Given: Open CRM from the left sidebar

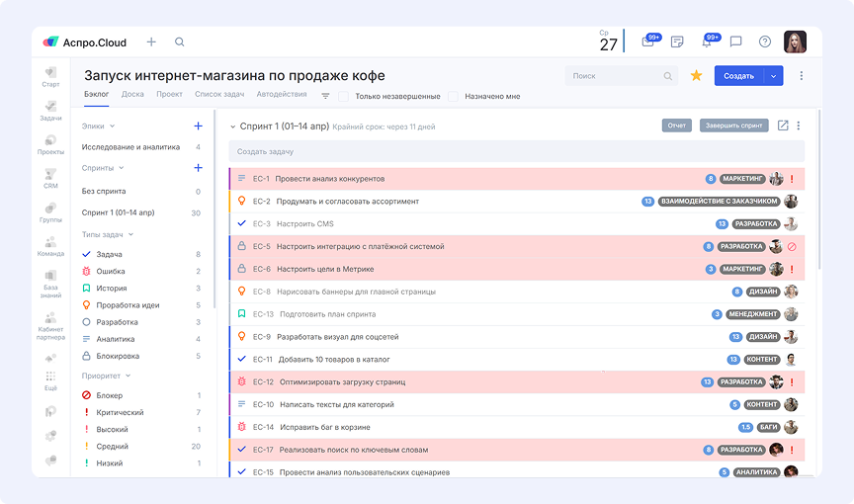Looking at the screenshot, I should (x=50, y=178).
